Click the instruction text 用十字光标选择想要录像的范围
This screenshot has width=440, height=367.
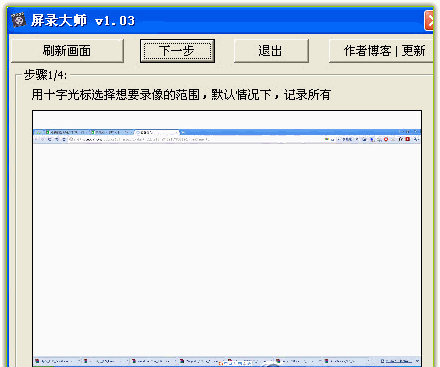(115, 95)
